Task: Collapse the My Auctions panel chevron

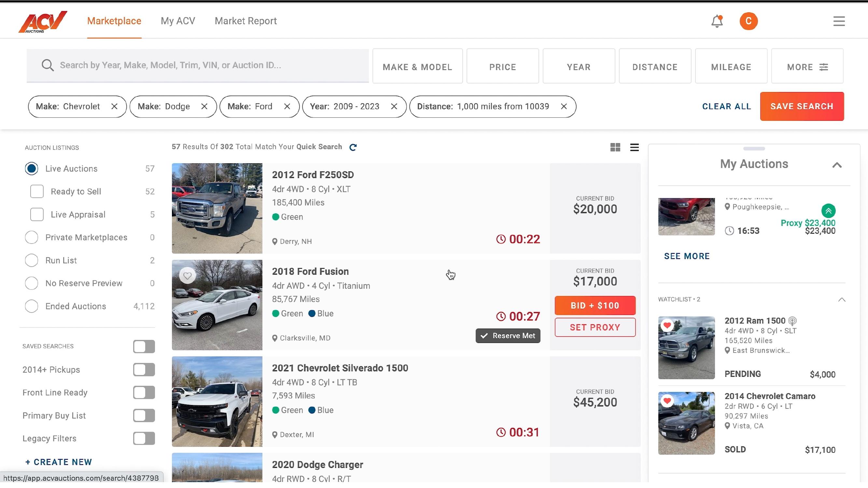Action: click(x=837, y=165)
